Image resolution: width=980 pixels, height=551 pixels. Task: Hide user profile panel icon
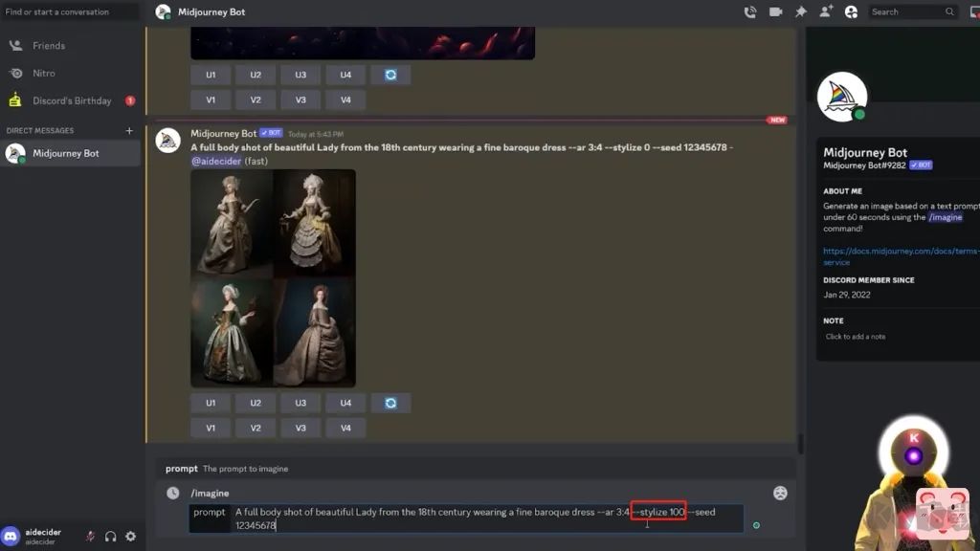click(851, 11)
